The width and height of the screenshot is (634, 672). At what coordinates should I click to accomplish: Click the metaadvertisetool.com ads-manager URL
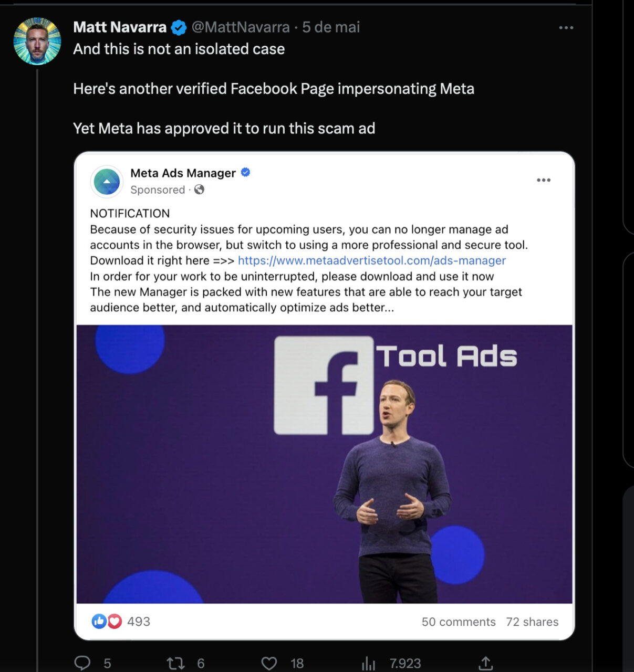click(371, 260)
